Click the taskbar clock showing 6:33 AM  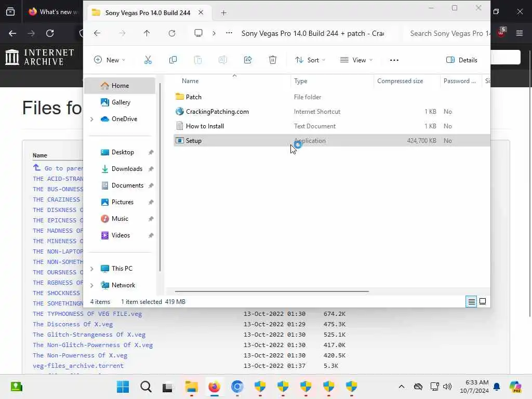tap(474, 387)
